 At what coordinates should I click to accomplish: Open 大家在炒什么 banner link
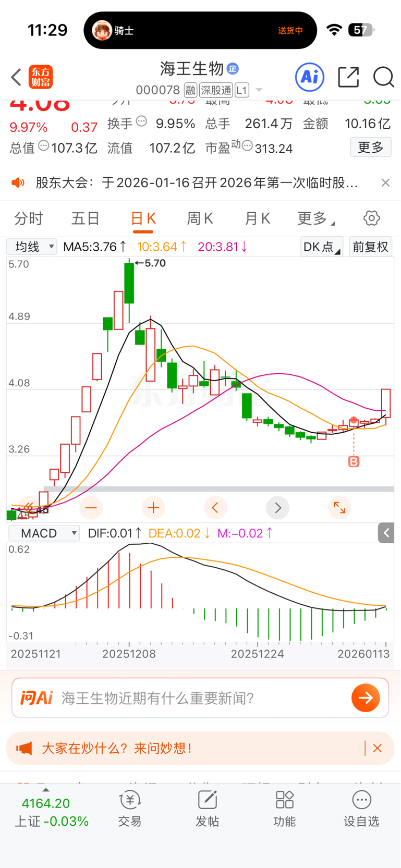(x=117, y=749)
